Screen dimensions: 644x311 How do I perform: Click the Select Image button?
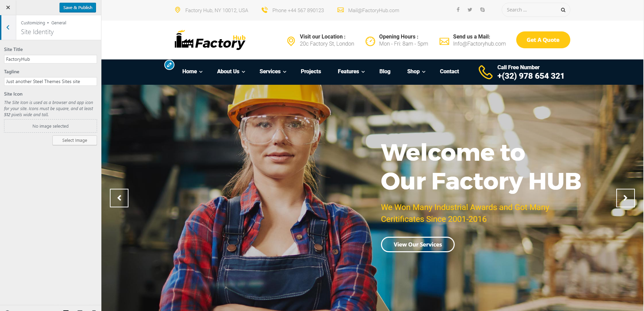point(75,140)
